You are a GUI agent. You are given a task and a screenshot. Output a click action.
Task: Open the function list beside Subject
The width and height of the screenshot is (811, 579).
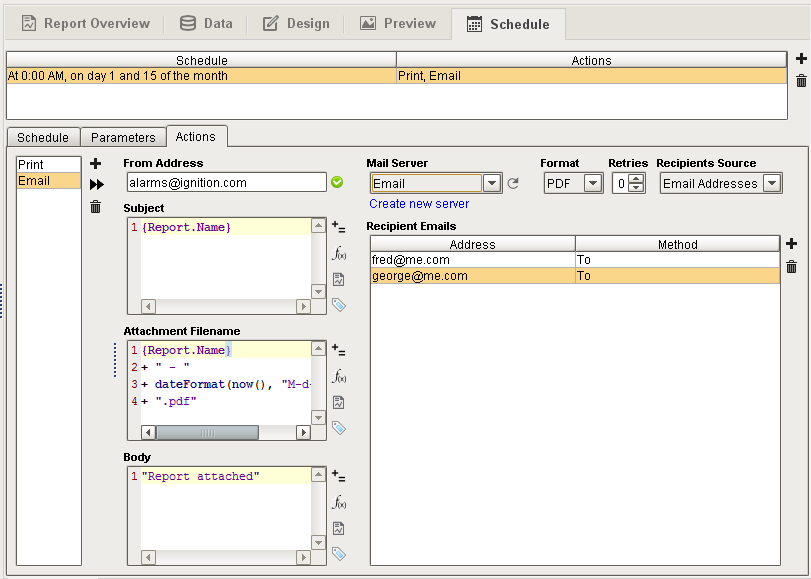pos(339,253)
